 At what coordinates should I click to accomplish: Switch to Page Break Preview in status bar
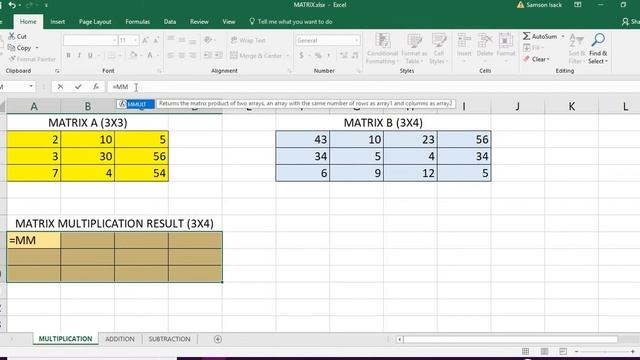563,351
